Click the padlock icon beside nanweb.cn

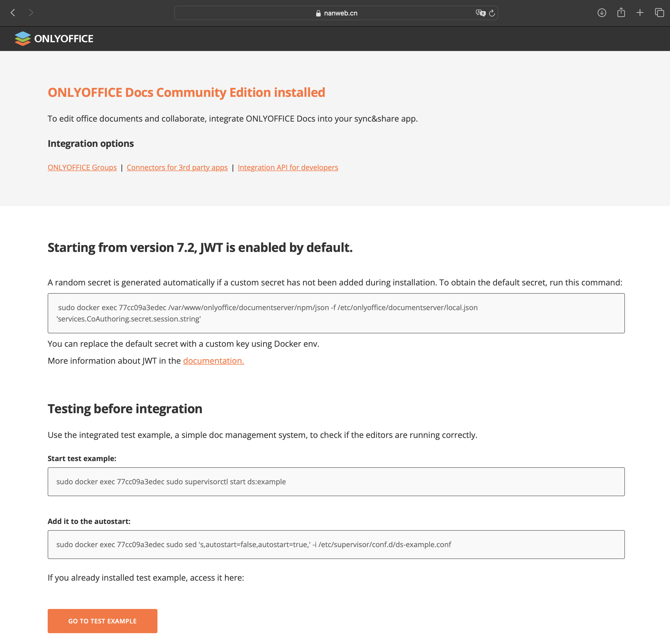[318, 13]
